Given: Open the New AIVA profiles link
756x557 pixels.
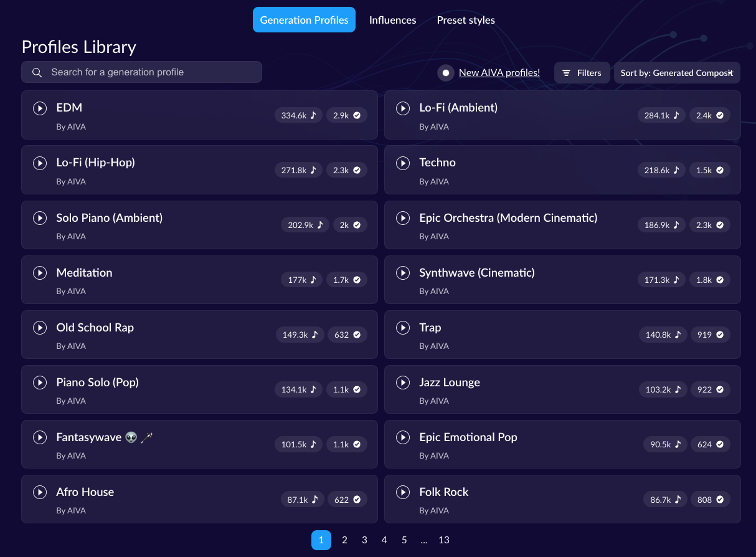Looking at the screenshot, I should click(x=499, y=73).
